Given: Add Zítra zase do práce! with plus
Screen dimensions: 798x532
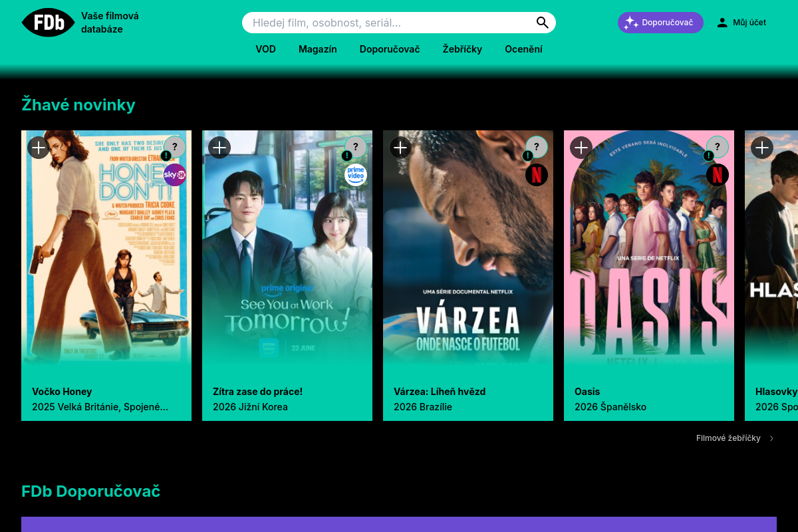Looking at the screenshot, I should click(219, 147).
